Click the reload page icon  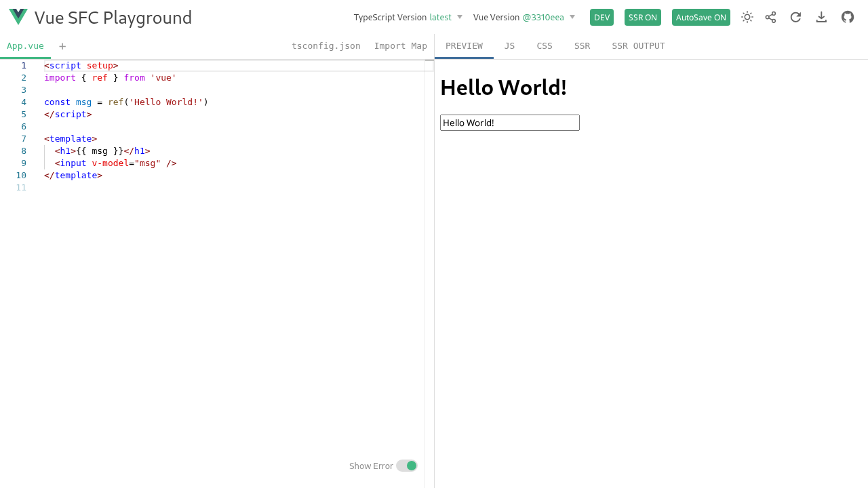796,17
